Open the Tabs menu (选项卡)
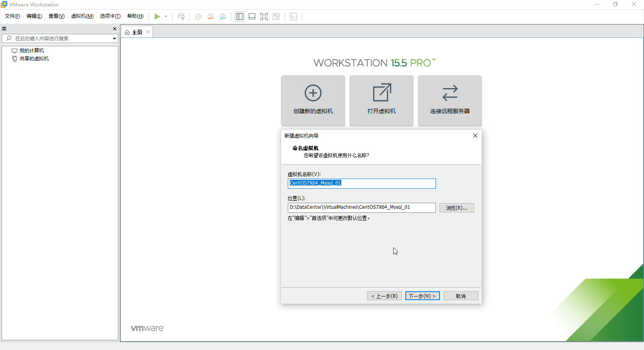The width and height of the screenshot is (644, 350). point(110,16)
